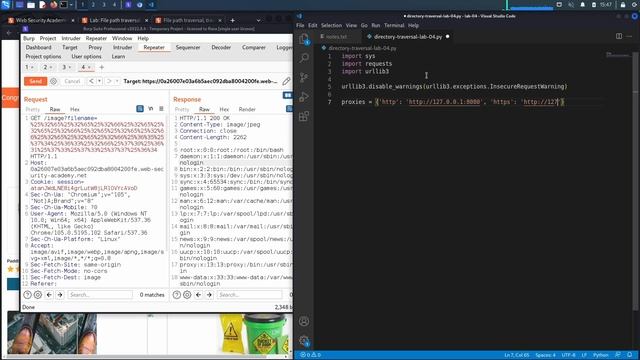Go to previous match in Response search
Screen dimensions: 640x360
198,295
